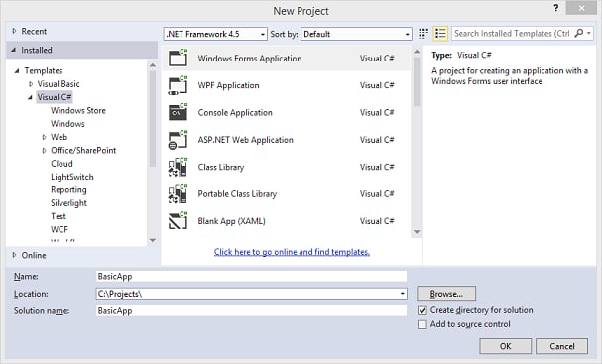Close the New Project dialog
602x364 pixels.
(581, 8)
